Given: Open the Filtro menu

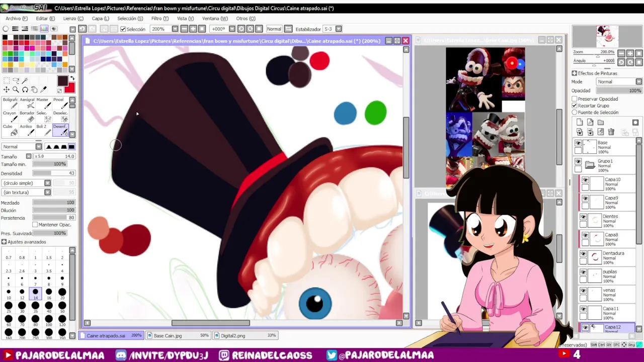Looking at the screenshot, I should point(160,19).
